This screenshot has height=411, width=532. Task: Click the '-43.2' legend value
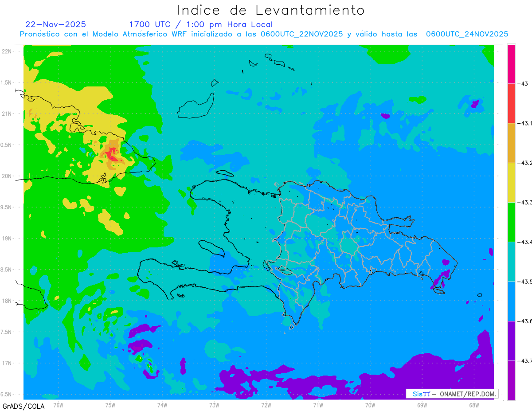pyautogui.click(x=524, y=163)
